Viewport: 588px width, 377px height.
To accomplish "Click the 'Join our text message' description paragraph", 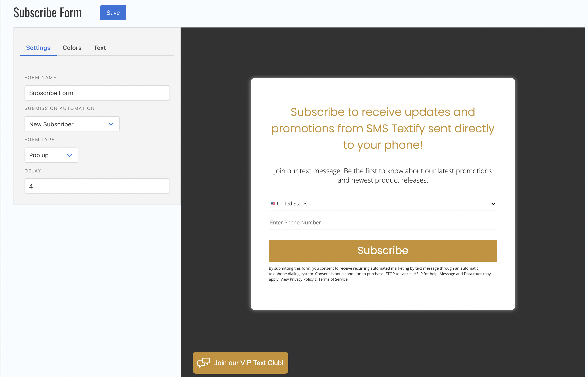I will pyautogui.click(x=383, y=176).
